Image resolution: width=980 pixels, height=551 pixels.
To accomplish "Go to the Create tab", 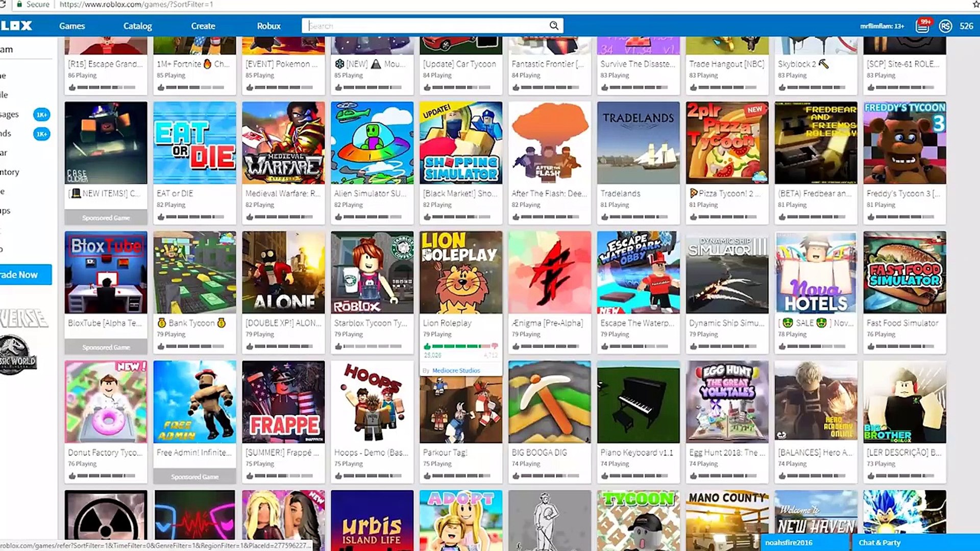I will coord(203,26).
